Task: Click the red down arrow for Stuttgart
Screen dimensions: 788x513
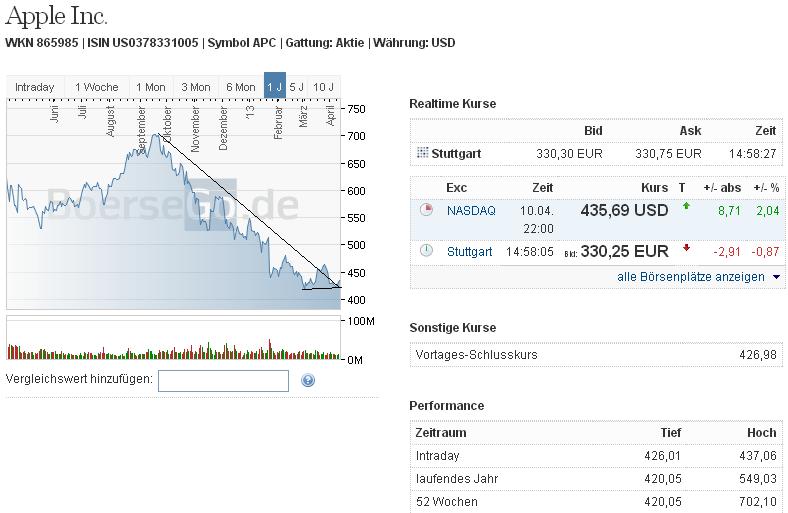Action: click(x=685, y=247)
